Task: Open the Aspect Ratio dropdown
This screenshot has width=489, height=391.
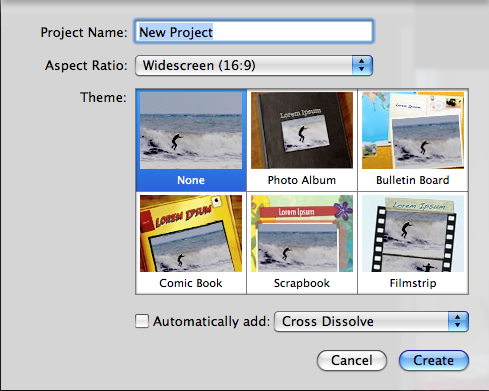Action: [x=254, y=65]
